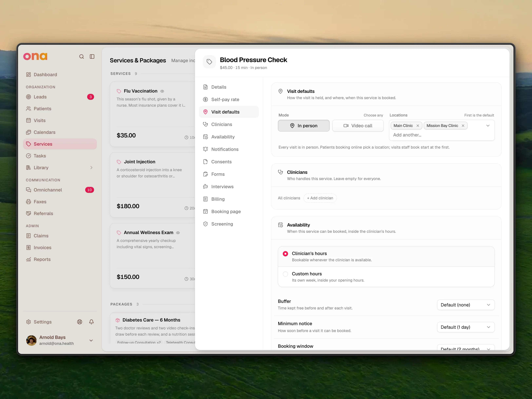Image resolution: width=532 pixels, height=399 pixels.
Task: Open Reports in the sidebar
Action: 60,259
